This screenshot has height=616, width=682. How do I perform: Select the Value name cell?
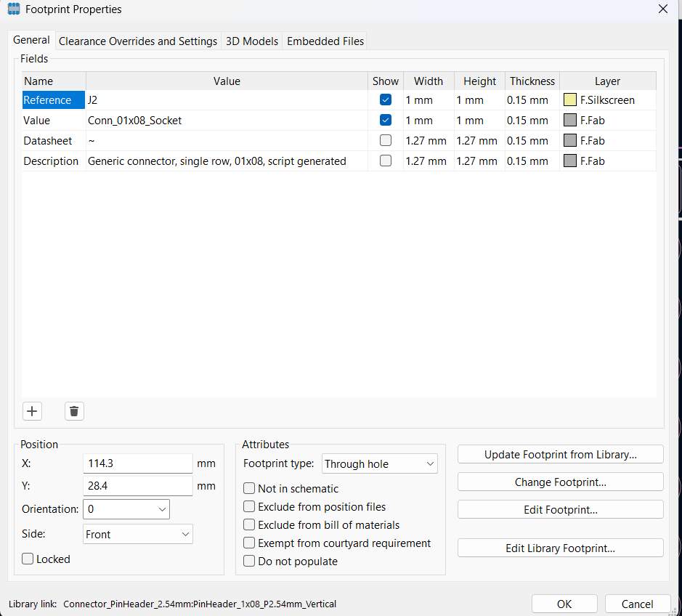(x=54, y=120)
